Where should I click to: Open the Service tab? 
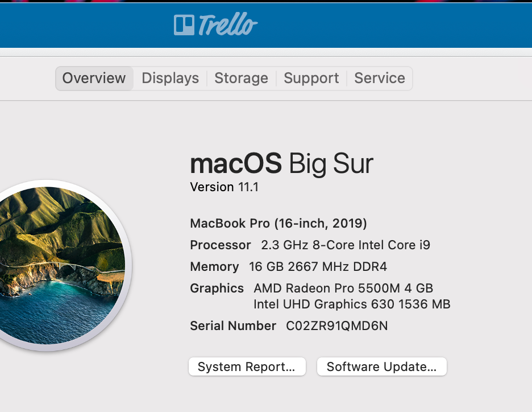tap(380, 78)
